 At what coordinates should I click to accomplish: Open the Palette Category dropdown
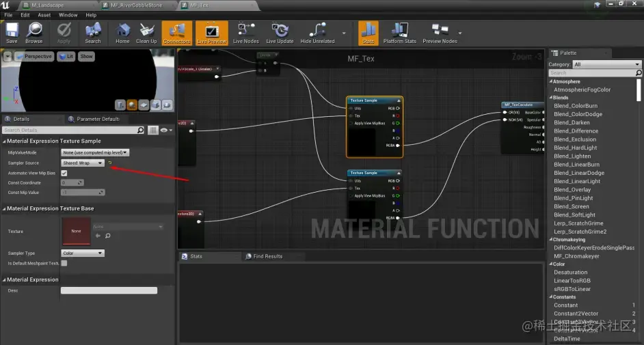click(x=606, y=64)
